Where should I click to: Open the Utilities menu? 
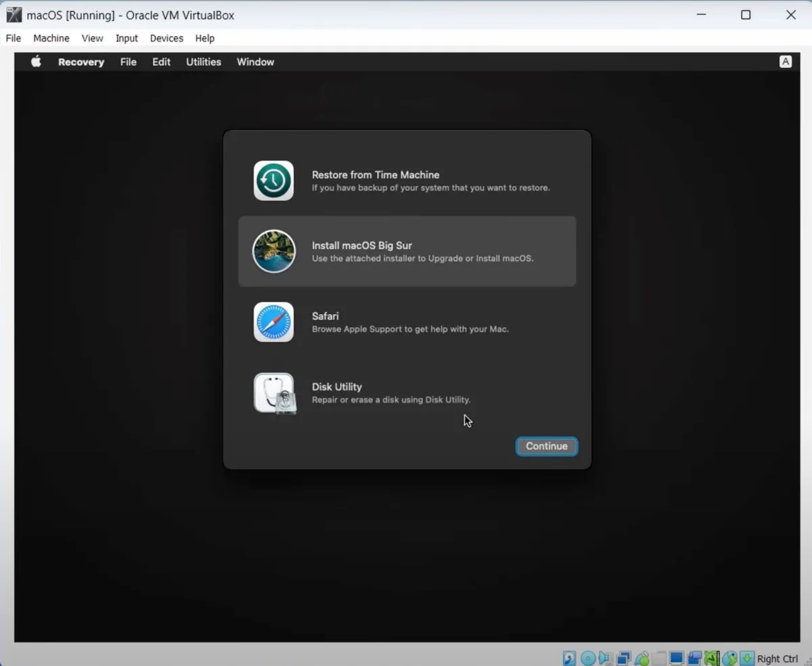click(204, 62)
